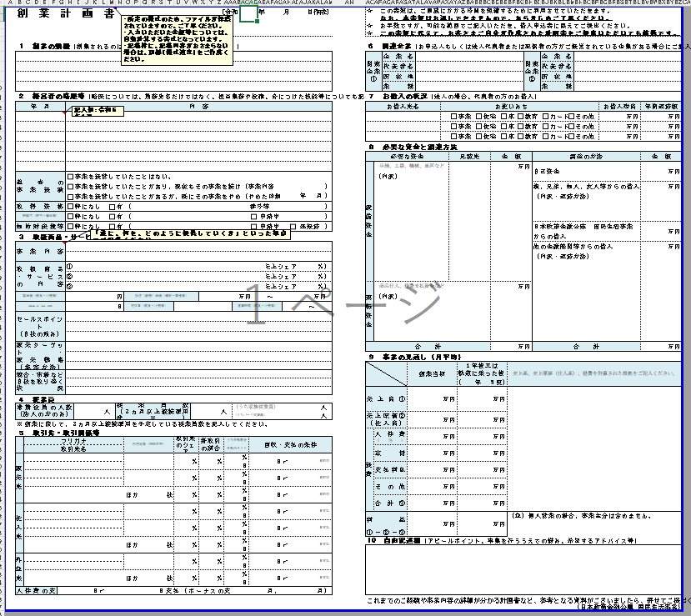Select the AN column header

349,3
